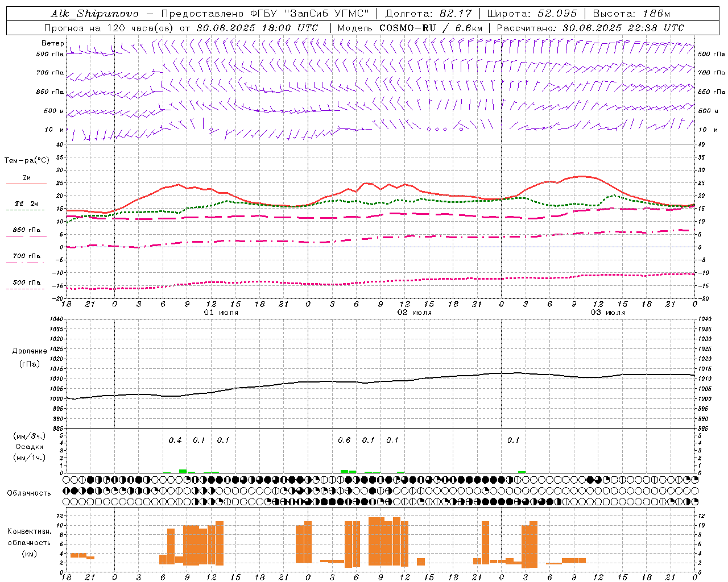728x582 pixels.
Task: Click the forecast start time 30.06.2025 18:00 UTC
Action: pyautogui.click(x=257, y=27)
